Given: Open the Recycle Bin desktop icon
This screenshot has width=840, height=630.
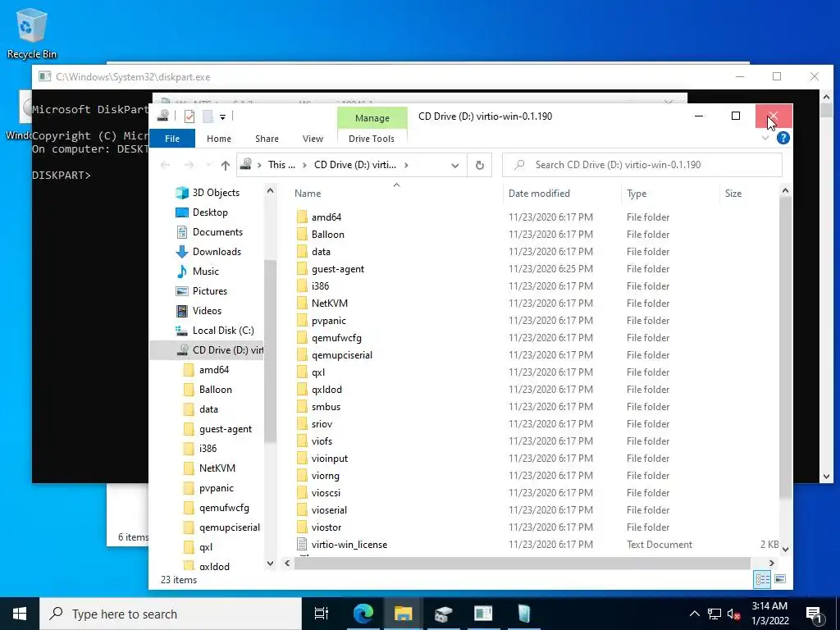Looking at the screenshot, I should pos(31,33).
